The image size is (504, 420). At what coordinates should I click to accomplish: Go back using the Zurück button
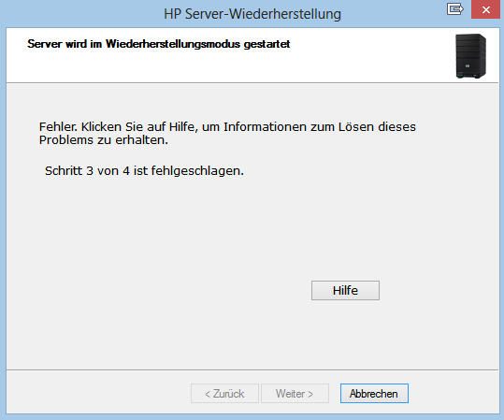224,393
